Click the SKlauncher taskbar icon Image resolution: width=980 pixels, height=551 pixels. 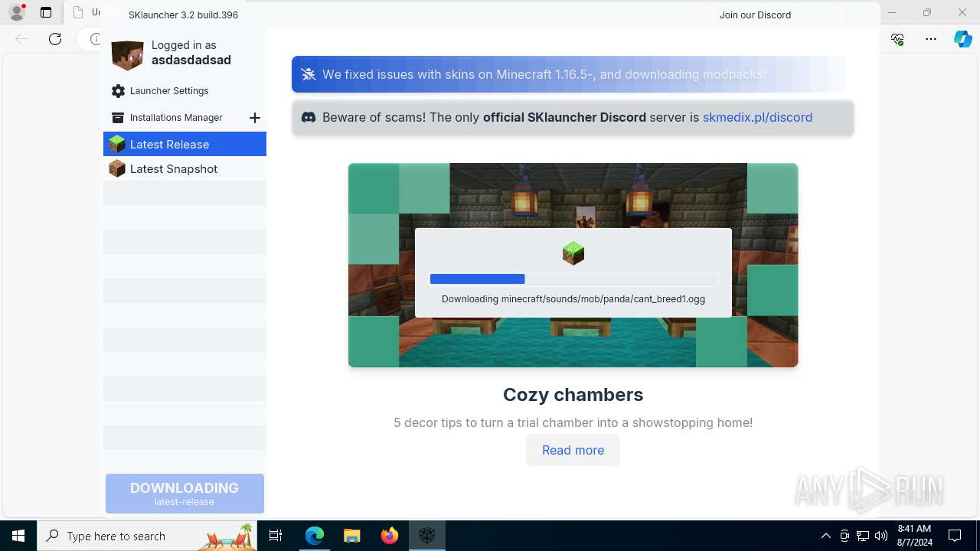tap(427, 536)
